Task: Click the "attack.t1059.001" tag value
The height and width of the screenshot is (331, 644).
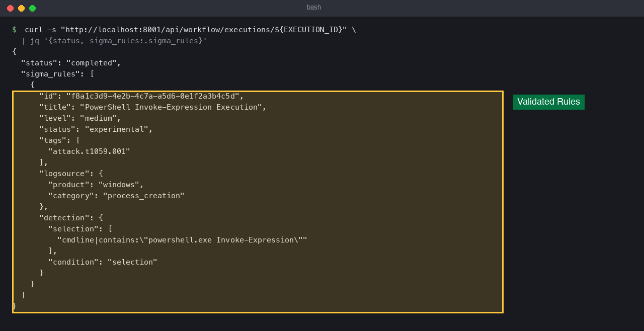Action: point(89,151)
